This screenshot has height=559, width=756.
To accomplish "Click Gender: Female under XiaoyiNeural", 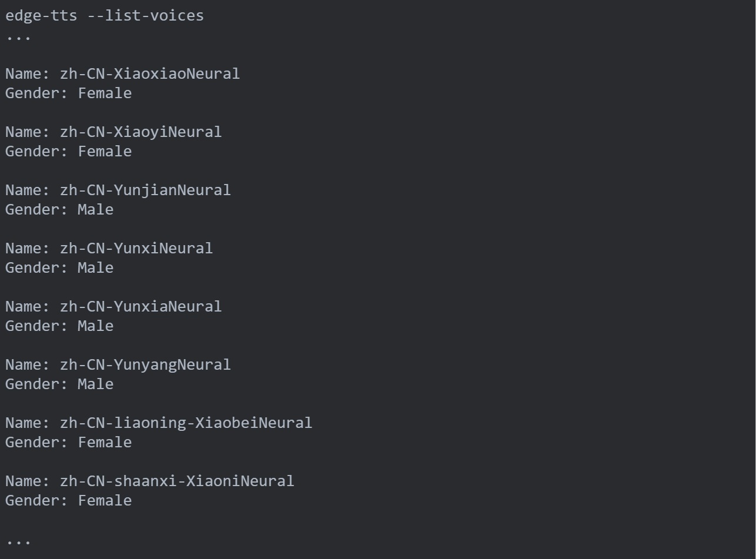I will [69, 151].
